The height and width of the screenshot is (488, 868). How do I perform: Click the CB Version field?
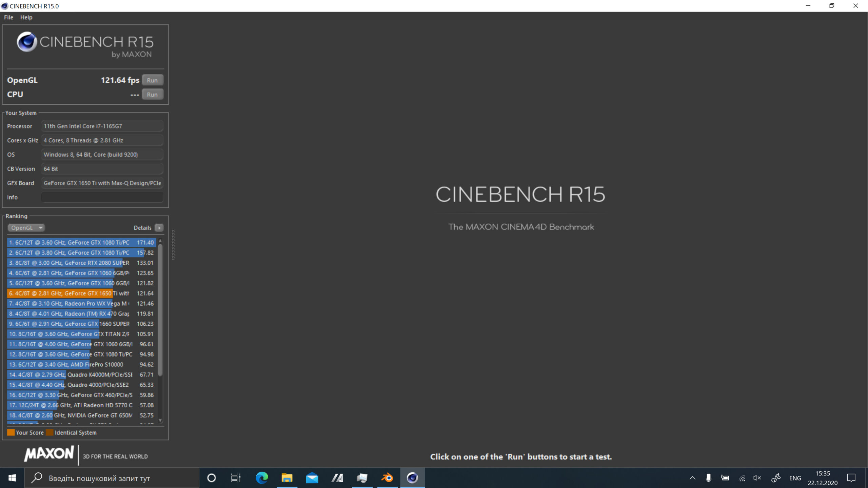(102, 169)
